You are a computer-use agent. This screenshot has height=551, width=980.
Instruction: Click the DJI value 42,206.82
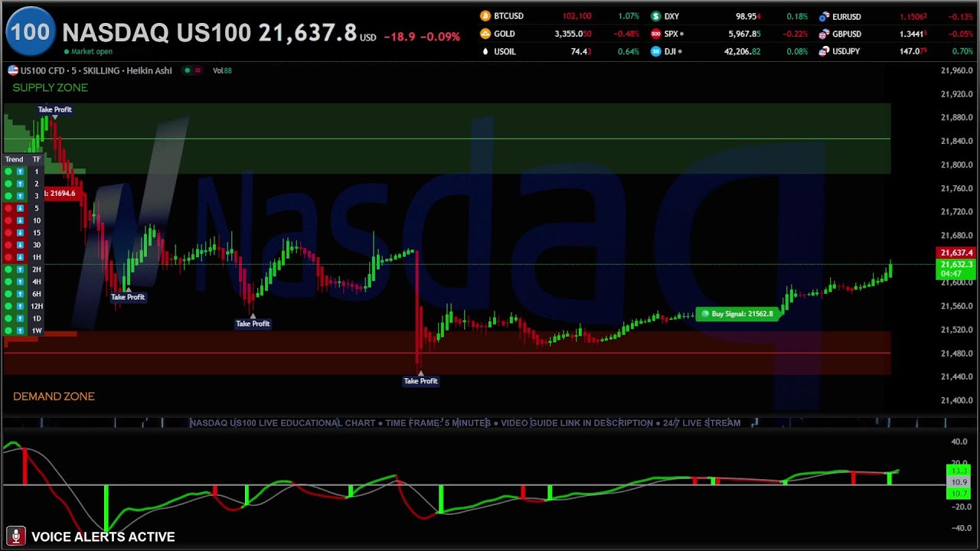point(742,51)
